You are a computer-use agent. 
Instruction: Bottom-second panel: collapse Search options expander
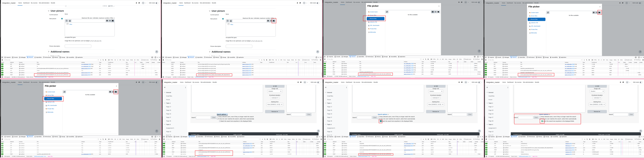click(222, 114)
